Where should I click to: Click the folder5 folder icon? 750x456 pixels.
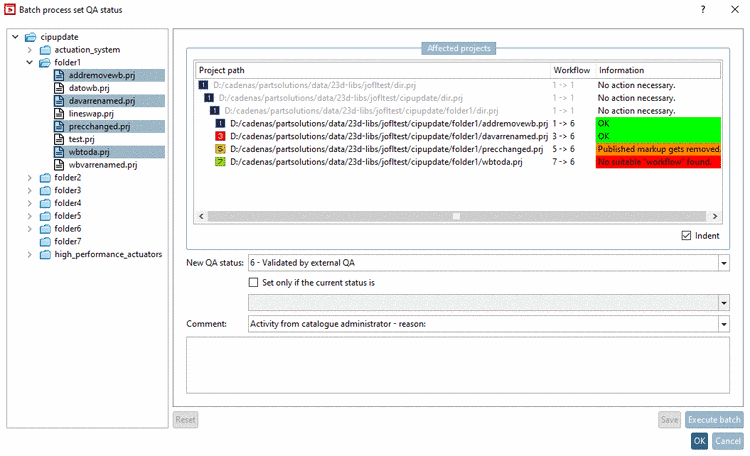pyautogui.click(x=45, y=216)
